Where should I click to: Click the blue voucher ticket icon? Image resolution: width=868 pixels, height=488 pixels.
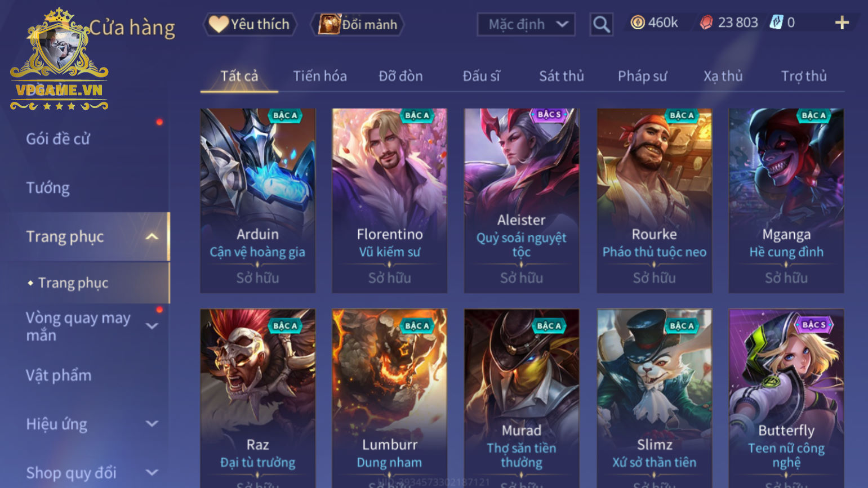coord(776,23)
